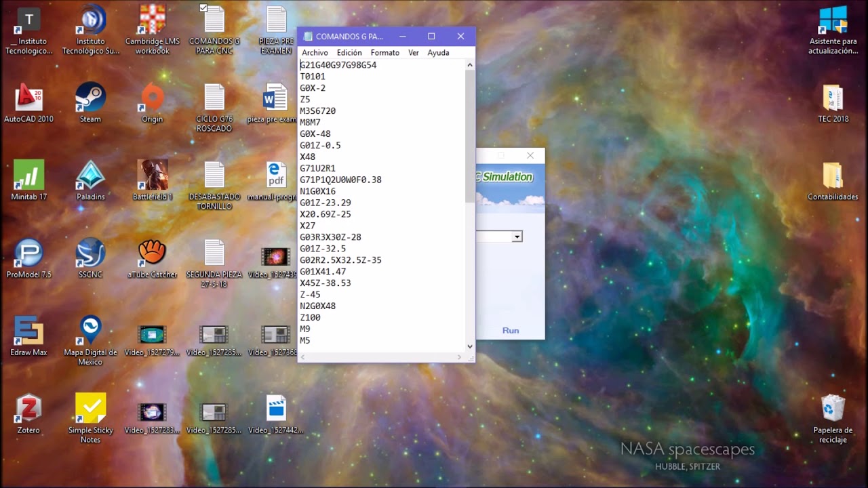
Task: Select the SSCNC desktop shortcut
Action: click(x=90, y=258)
